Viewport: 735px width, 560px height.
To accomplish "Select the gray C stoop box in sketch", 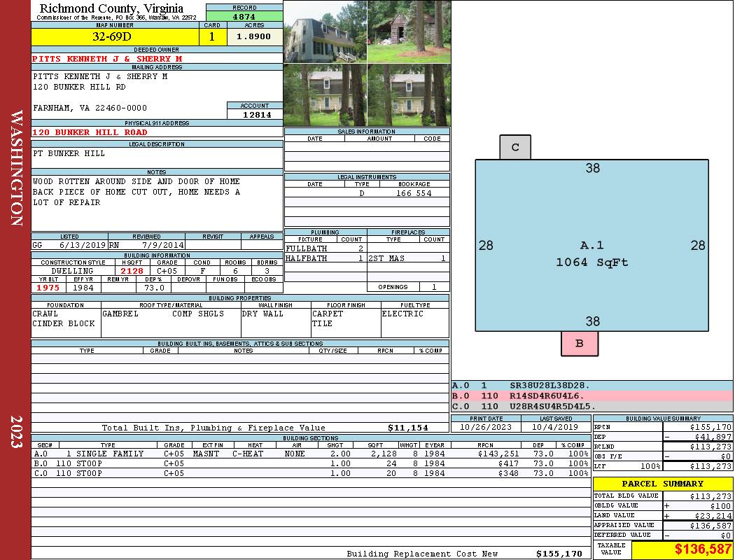I will tap(515, 147).
